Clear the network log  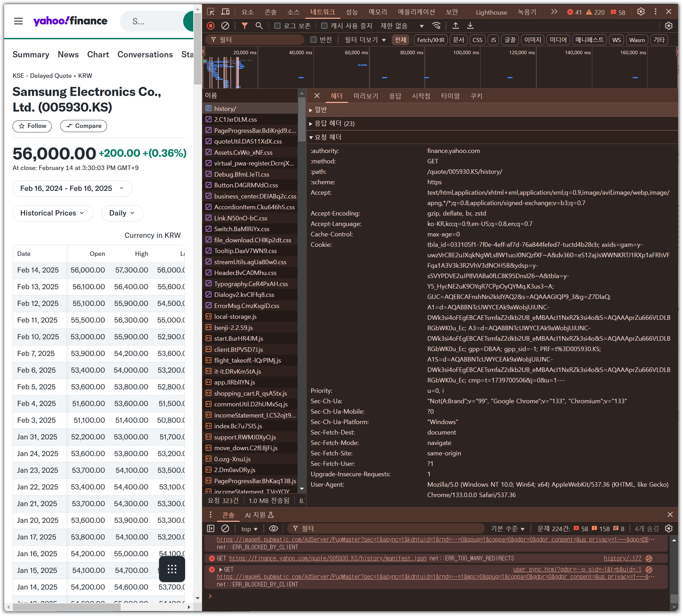[225, 26]
